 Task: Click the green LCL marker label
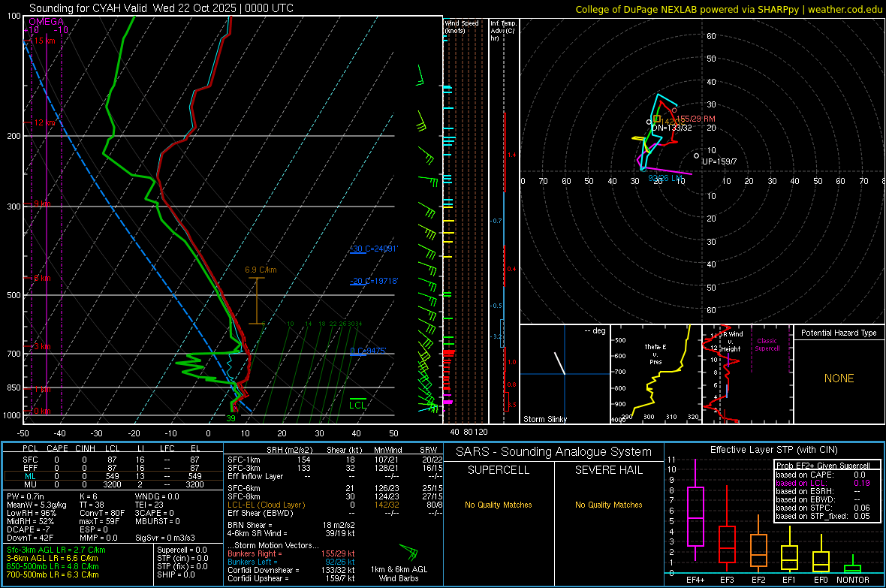coord(357,405)
